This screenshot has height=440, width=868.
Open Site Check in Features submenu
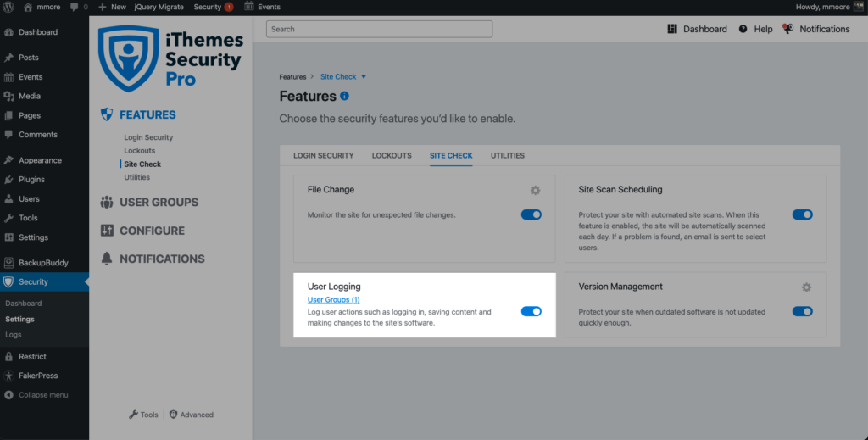tap(142, 164)
